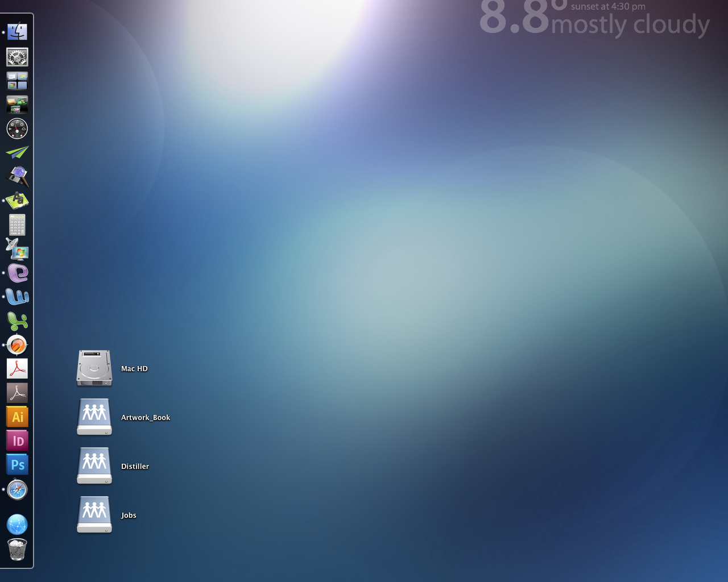
Task: Launch Acrobat Distiller brown dock icon
Action: (x=17, y=393)
